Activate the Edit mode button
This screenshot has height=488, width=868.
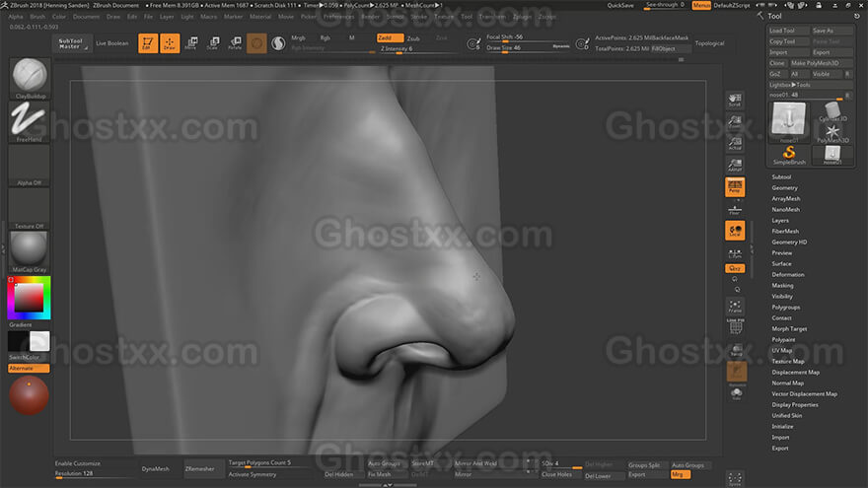pyautogui.click(x=148, y=43)
